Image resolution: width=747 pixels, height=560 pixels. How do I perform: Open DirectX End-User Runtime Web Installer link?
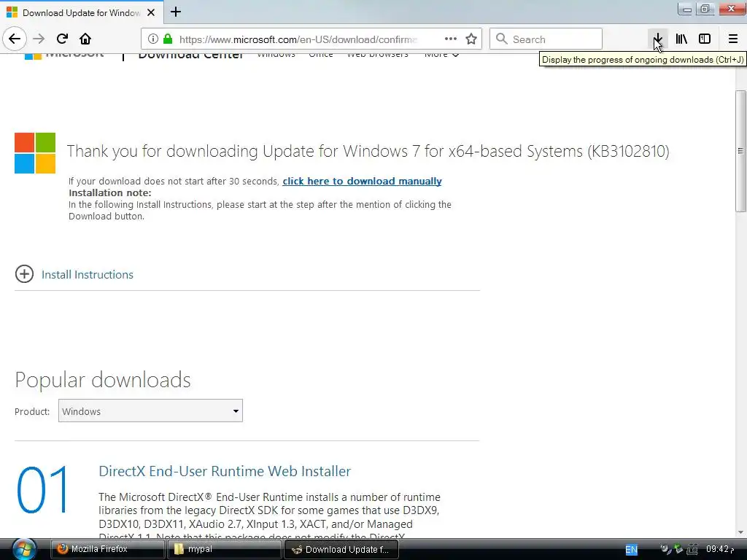click(x=225, y=471)
